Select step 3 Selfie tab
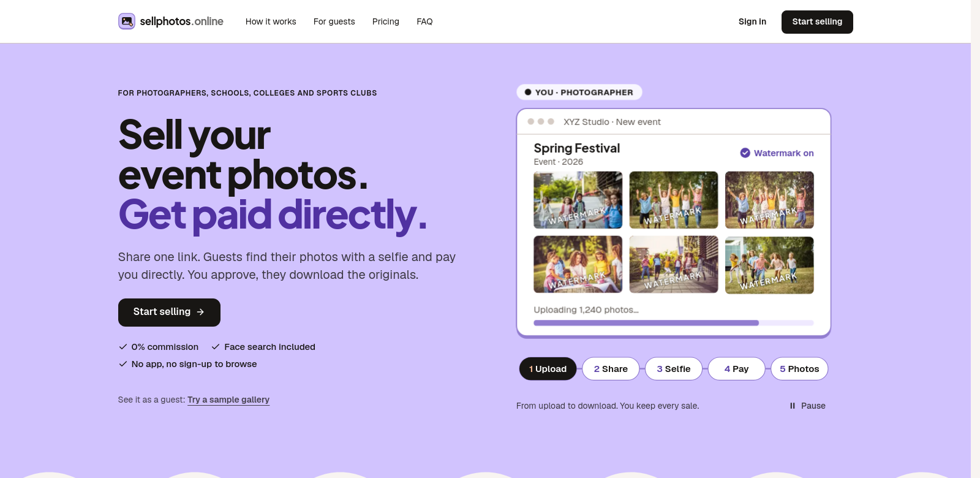The width and height of the screenshot is (980, 478). click(674, 369)
